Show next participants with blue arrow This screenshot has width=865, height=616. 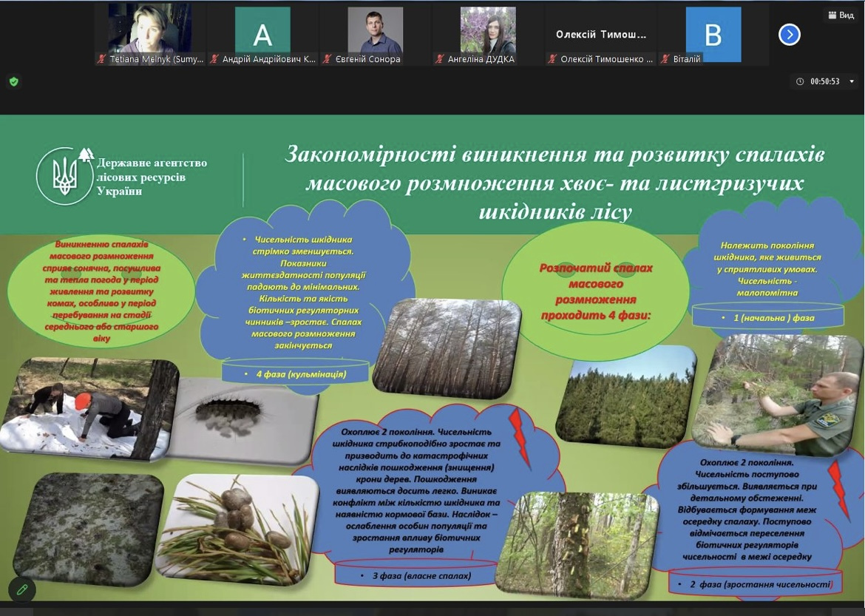click(x=790, y=34)
